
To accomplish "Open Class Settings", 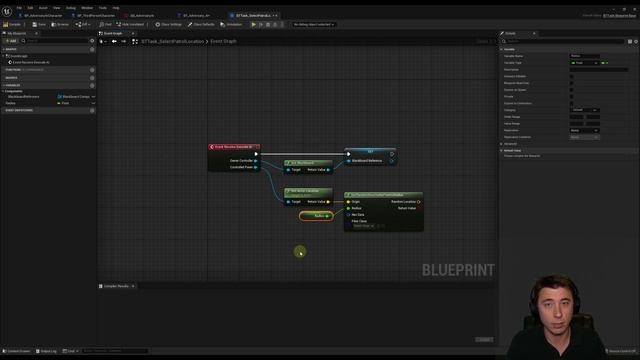I will [x=168, y=24].
